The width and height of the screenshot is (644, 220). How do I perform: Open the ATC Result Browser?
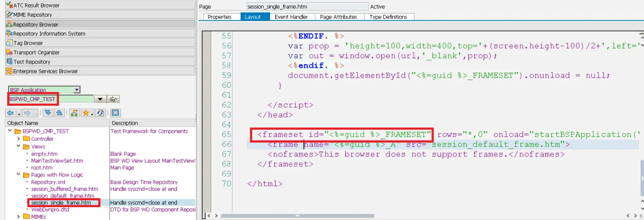click(x=100, y=5)
